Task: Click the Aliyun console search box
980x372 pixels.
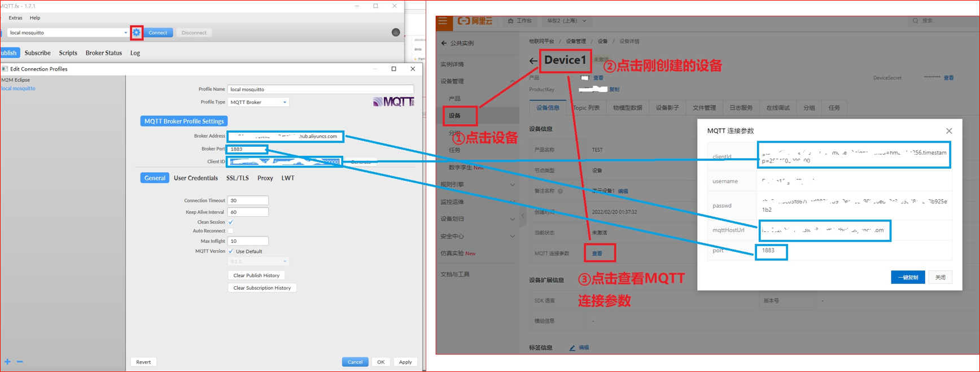Action: click(943, 21)
